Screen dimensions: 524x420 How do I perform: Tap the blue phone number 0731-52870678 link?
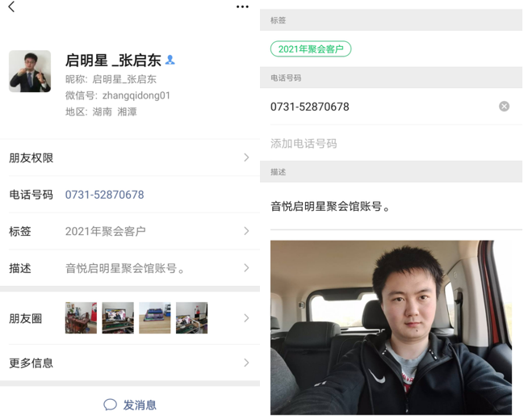tap(105, 195)
